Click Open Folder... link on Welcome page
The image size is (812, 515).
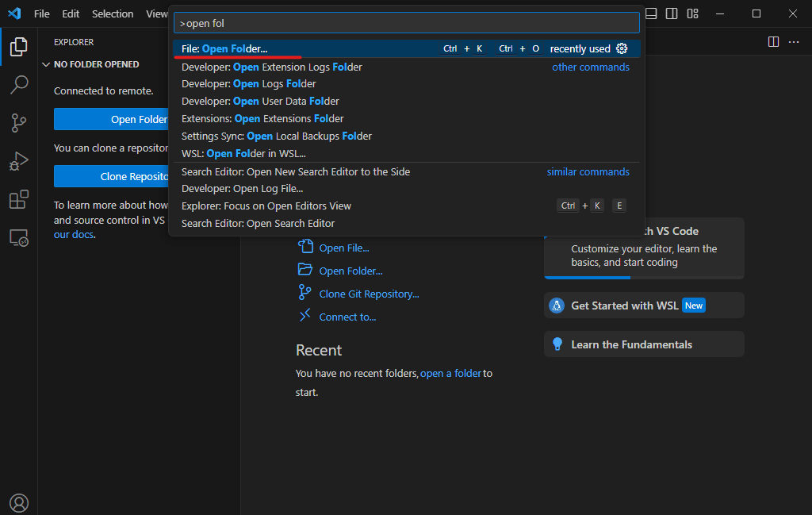point(350,271)
